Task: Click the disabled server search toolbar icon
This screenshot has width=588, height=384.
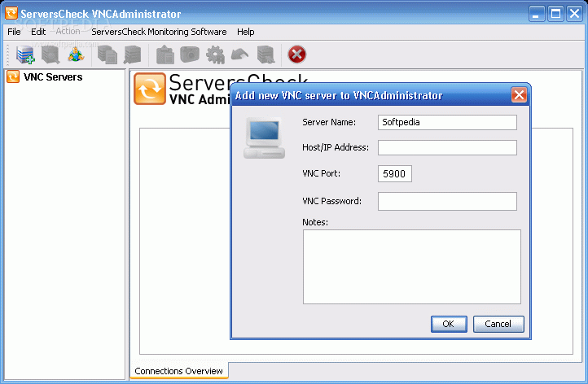Action: click(50, 55)
